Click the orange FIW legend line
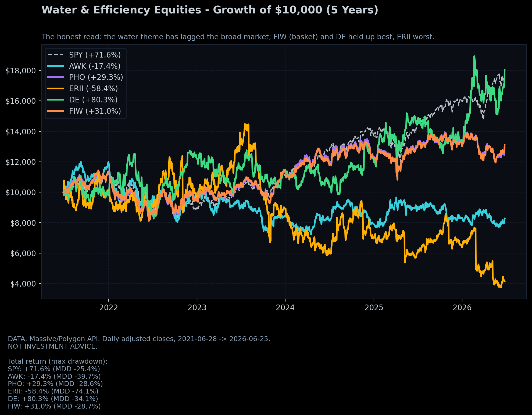Viewport: 532px width, 415px height. point(56,111)
